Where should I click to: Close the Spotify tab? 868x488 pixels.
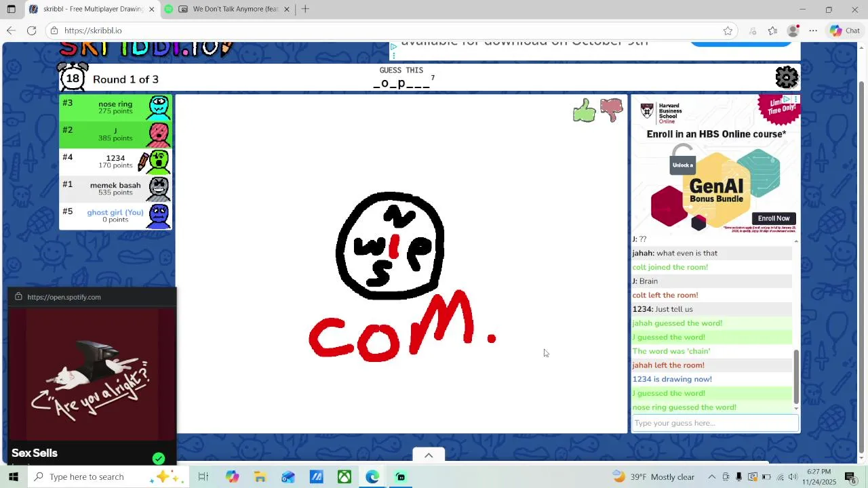[x=287, y=9]
